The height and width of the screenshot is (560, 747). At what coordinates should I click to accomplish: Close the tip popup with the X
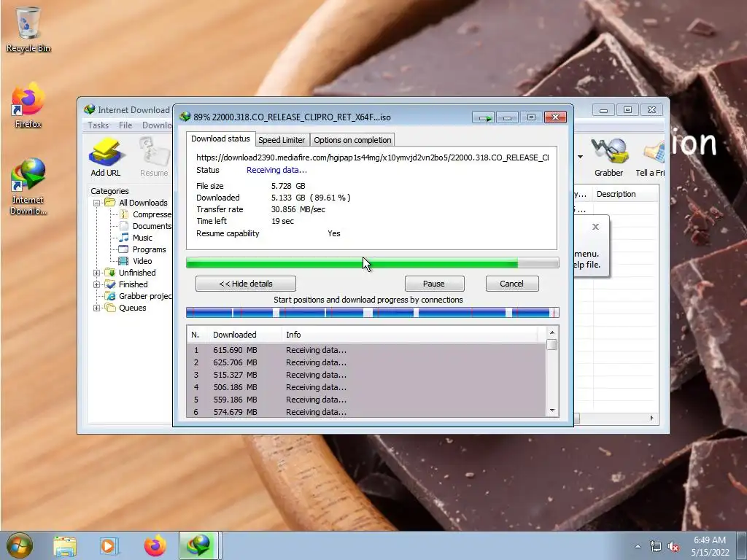click(x=595, y=227)
